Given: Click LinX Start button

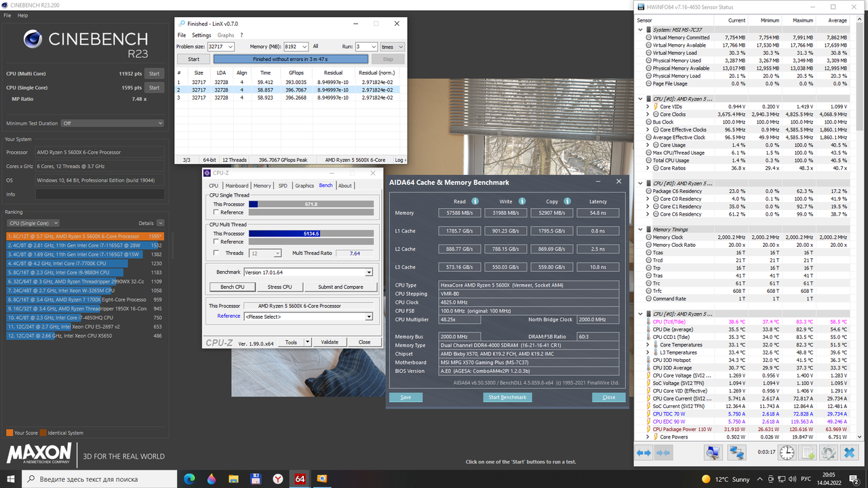Looking at the screenshot, I should tap(193, 59).
